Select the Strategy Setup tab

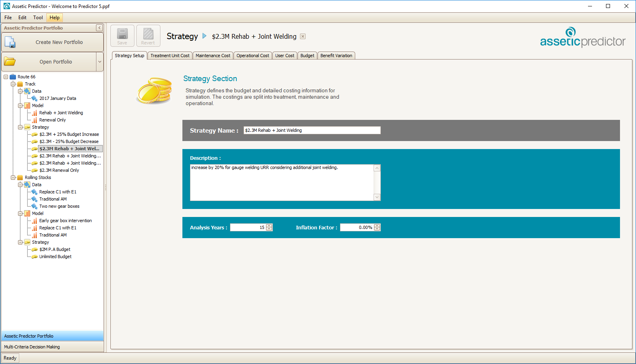(x=130, y=56)
